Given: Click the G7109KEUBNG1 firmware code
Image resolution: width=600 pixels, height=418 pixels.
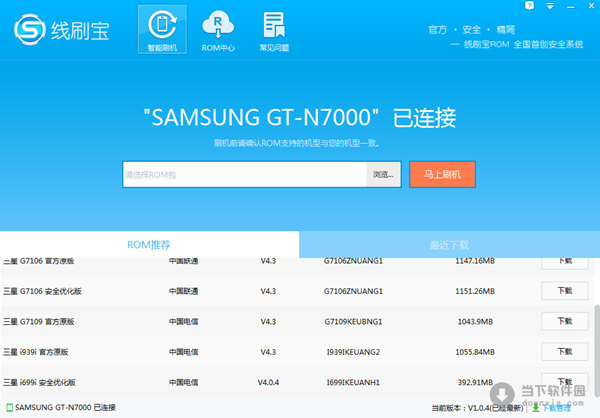Looking at the screenshot, I should [x=353, y=322].
